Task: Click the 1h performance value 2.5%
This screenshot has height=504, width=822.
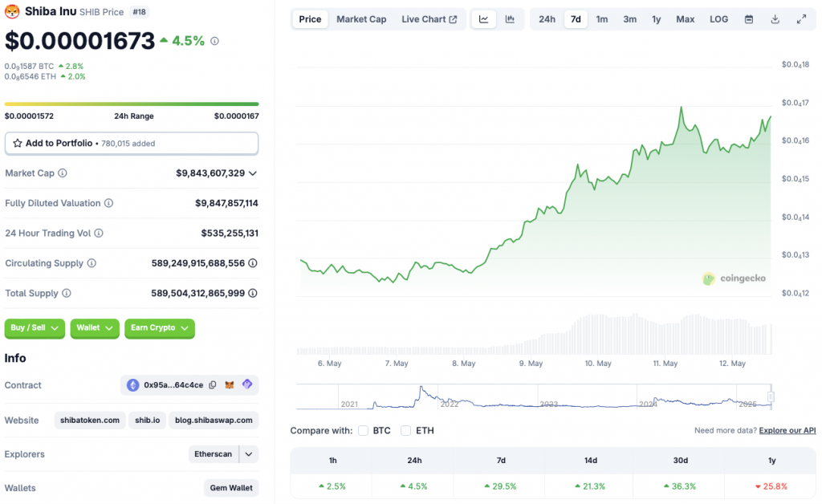Action: [332, 486]
